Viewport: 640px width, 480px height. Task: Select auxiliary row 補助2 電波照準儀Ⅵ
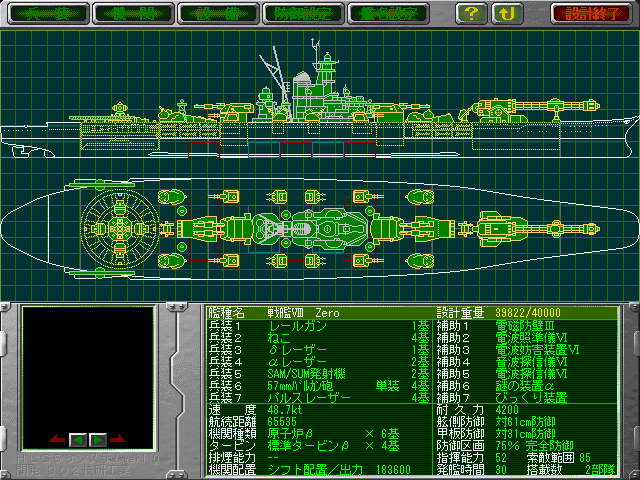(527, 338)
